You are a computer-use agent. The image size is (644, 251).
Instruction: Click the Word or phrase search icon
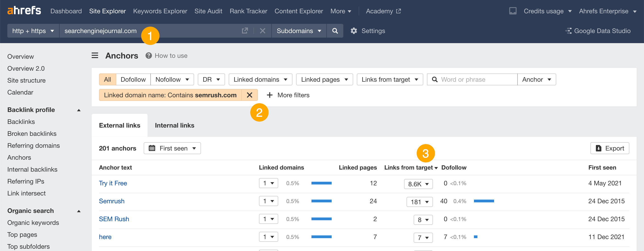click(x=435, y=80)
